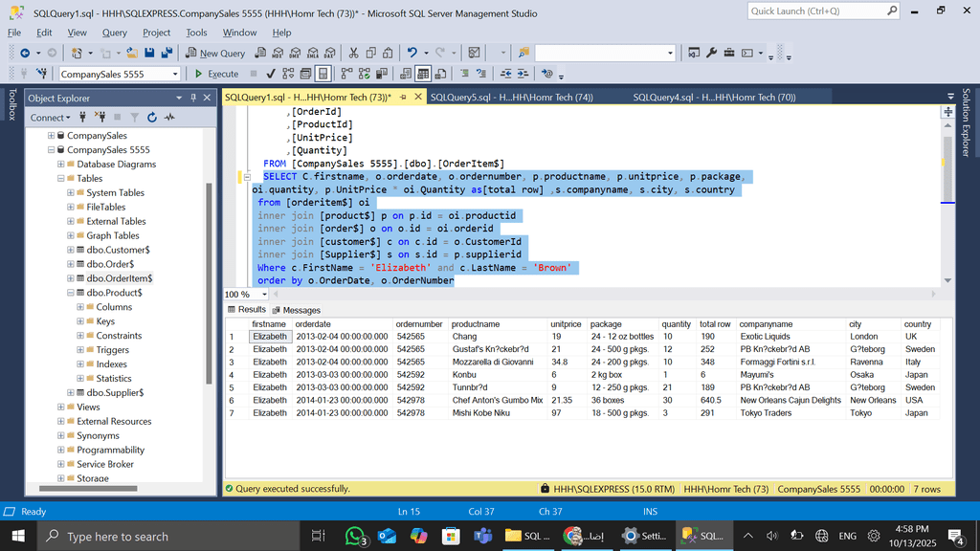This screenshot has height=551, width=980.
Task: Click the Save All icon
Action: coord(167,53)
